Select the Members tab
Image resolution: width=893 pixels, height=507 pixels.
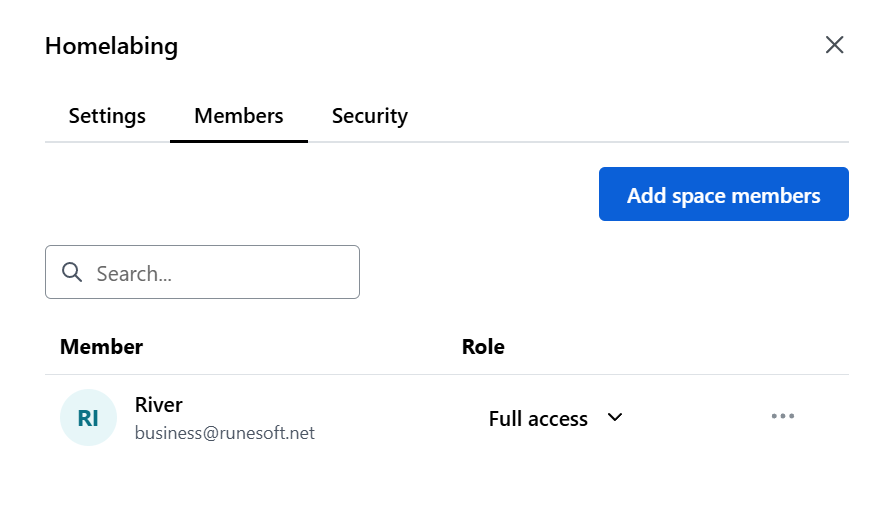(239, 116)
